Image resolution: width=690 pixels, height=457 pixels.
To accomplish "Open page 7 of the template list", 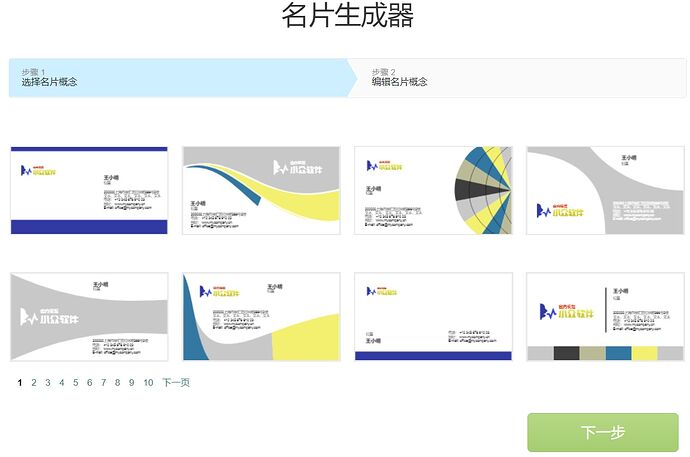I will 103,383.
